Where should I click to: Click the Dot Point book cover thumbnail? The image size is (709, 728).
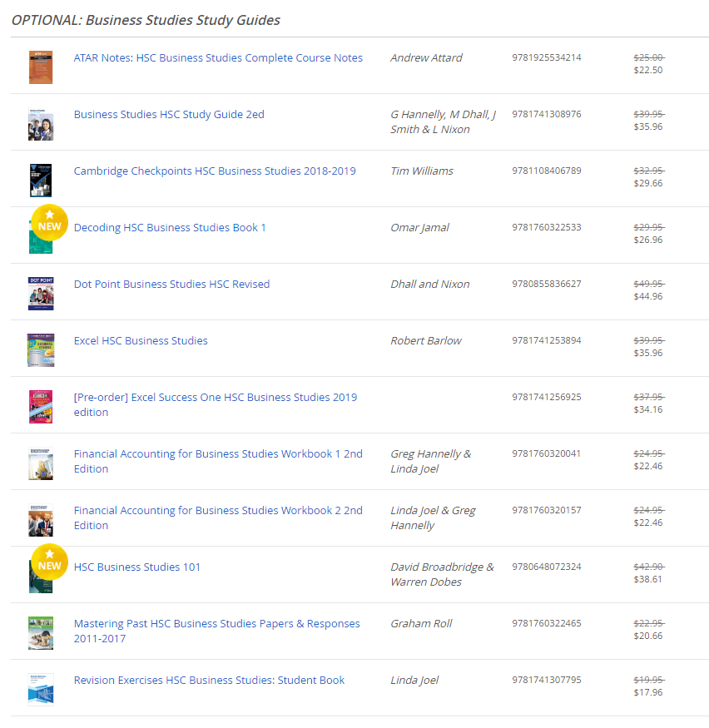click(x=40, y=293)
